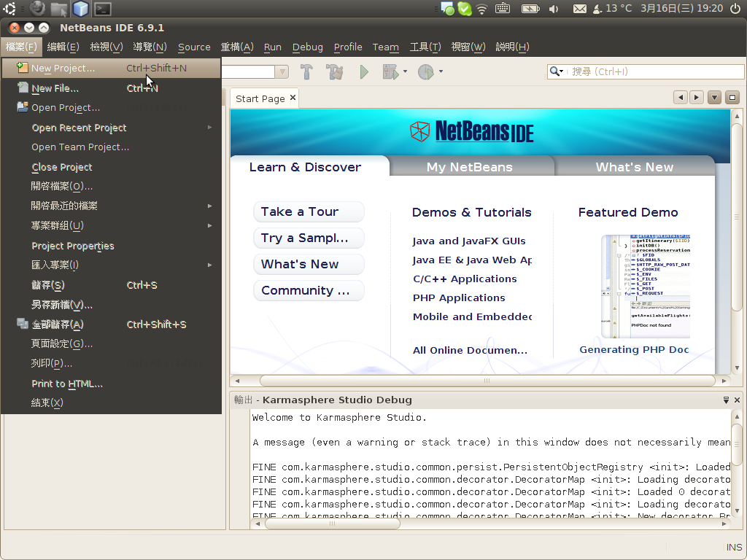Screen dimensions: 747x560
Task: Choose 開啓檔案(O) menu item
Action: [112, 186]
